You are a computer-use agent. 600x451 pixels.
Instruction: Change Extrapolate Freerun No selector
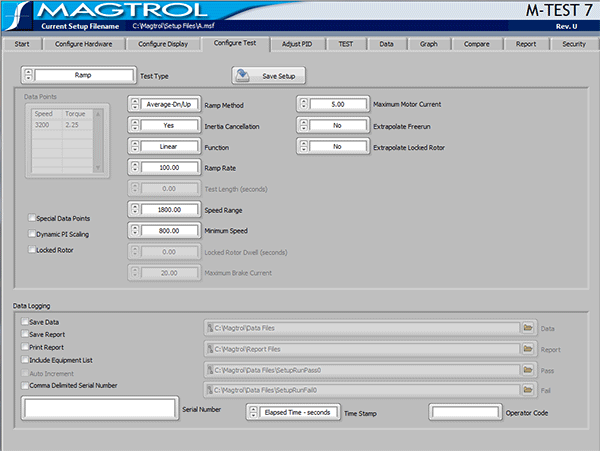point(338,125)
